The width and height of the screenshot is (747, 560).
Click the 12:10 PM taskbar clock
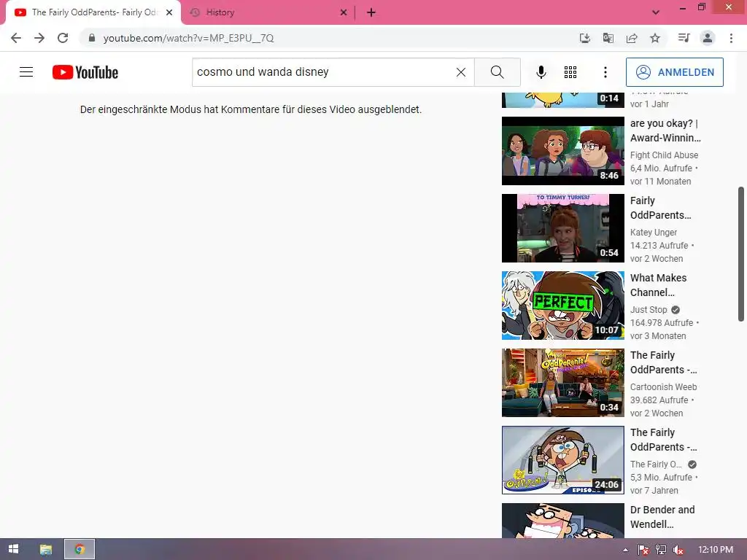pyautogui.click(x=715, y=550)
